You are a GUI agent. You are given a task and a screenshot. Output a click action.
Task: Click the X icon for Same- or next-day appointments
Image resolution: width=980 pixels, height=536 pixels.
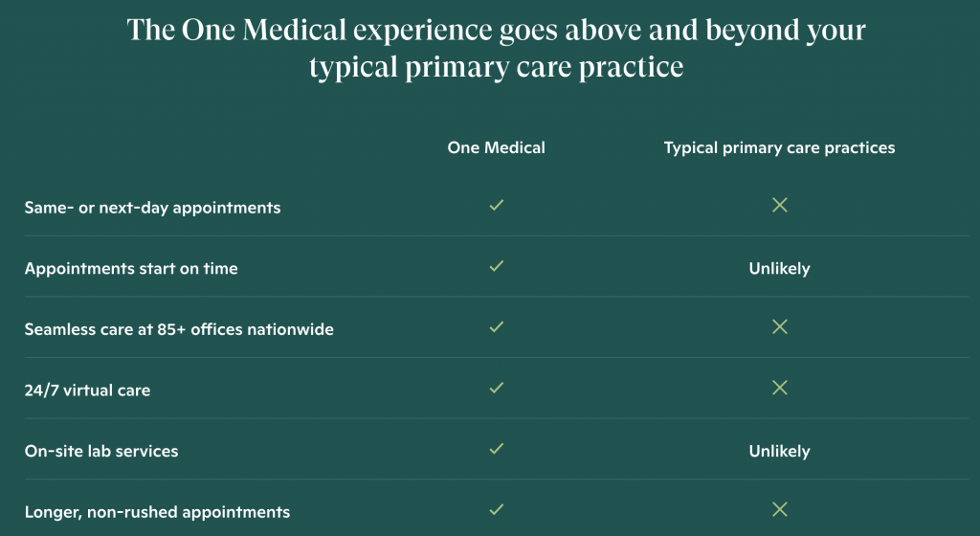(779, 205)
